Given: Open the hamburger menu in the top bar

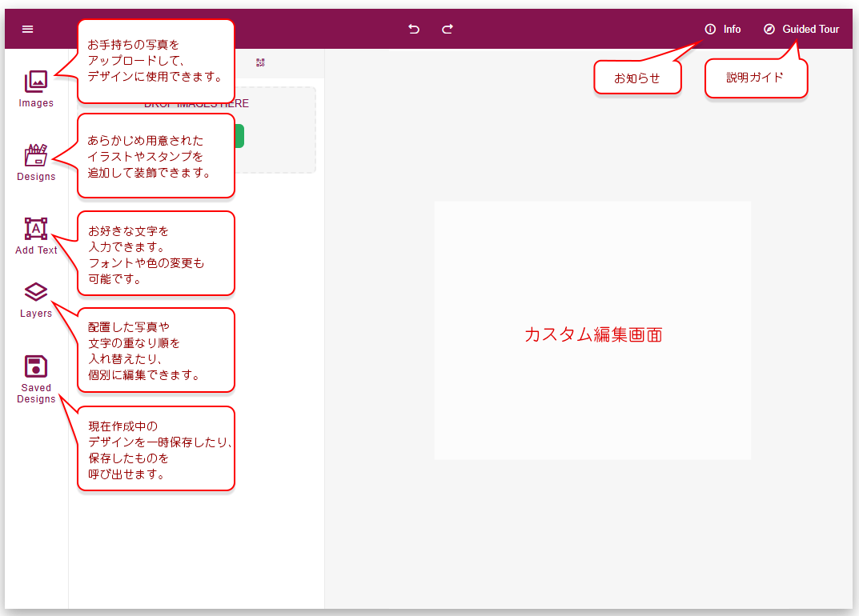Looking at the screenshot, I should 28,29.
